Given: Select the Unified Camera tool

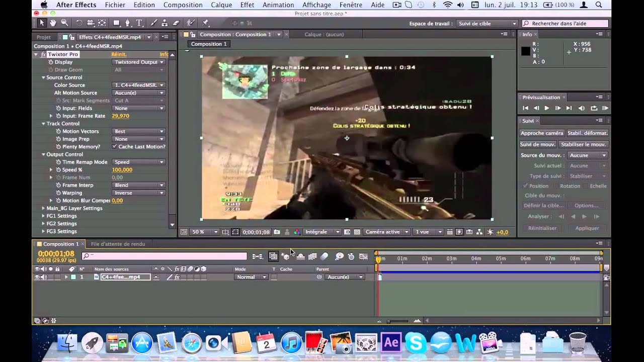Looking at the screenshot, I should (91, 23).
